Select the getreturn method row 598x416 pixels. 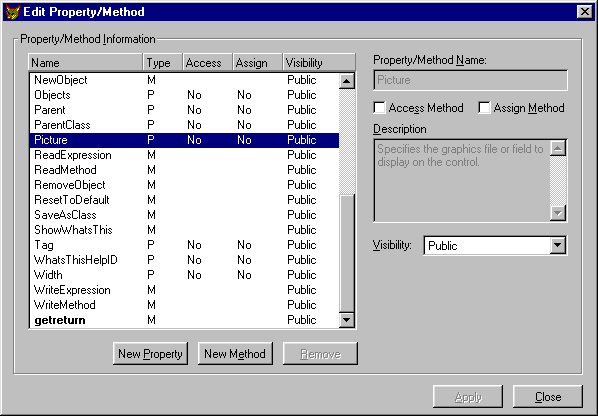tap(184, 320)
